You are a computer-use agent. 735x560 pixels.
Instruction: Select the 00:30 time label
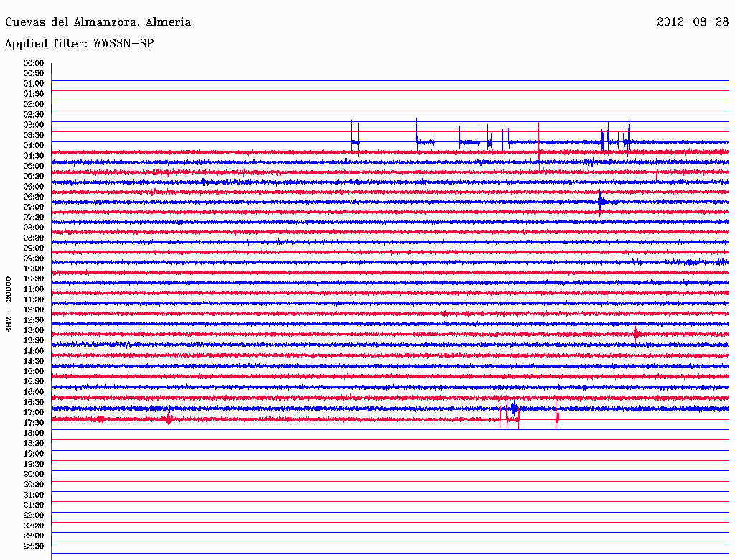click(x=34, y=73)
